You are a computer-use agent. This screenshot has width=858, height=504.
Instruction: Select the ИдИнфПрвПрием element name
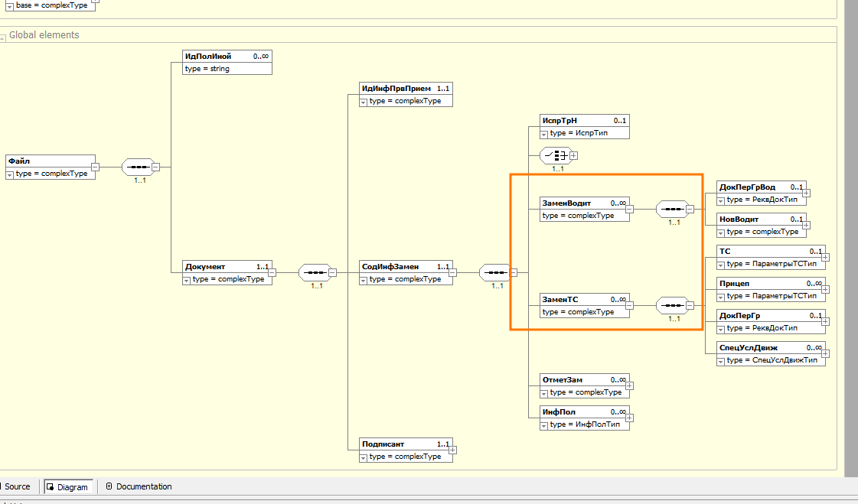click(396, 89)
